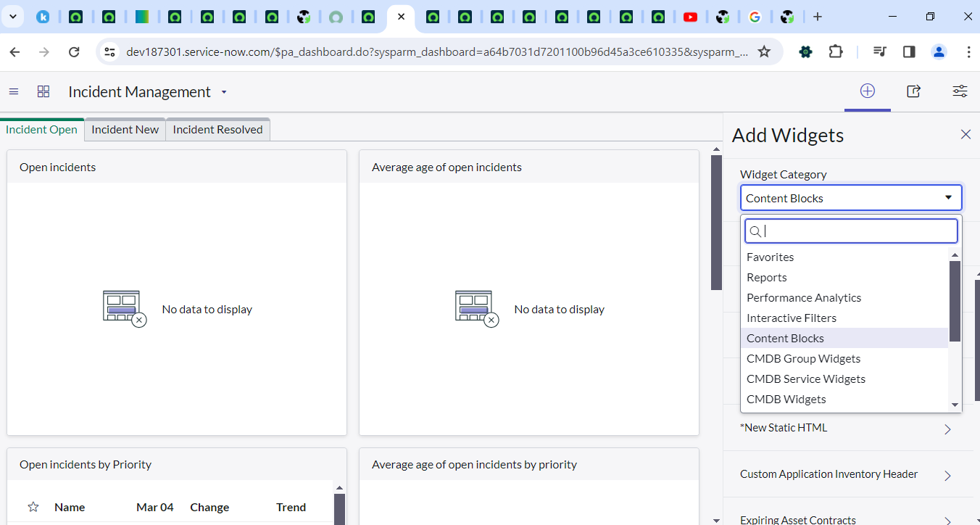Click the Expiring Asset Contracts entry
This screenshot has width=980, height=525.
[798, 519]
